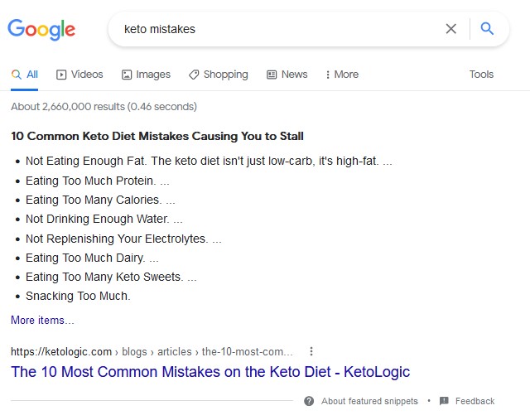This screenshot has width=530, height=420.
Task: Select the Shopping tab label
Action: (x=226, y=75)
